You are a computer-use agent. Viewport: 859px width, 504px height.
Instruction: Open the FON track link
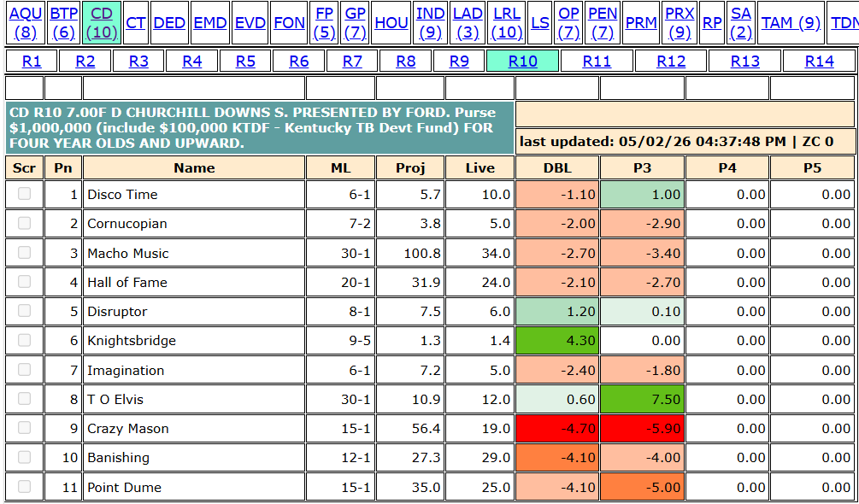click(x=289, y=22)
